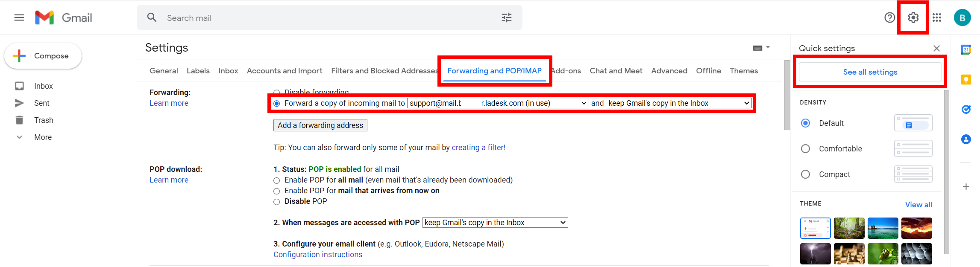980x267 pixels.
Task: Open forwarding address dropdown
Action: click(498, 103)
